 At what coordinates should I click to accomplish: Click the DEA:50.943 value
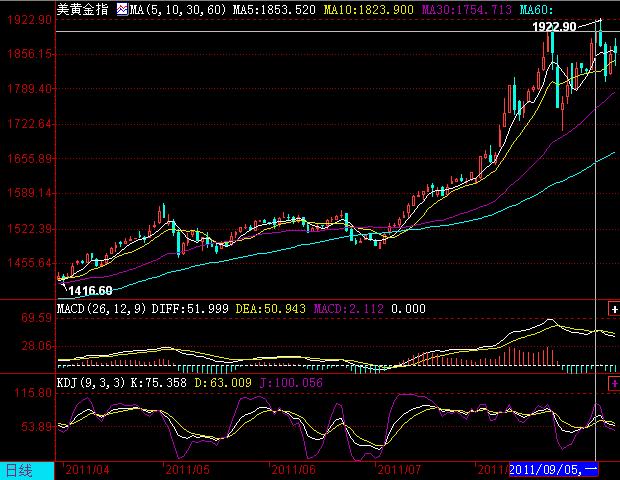[x=270, y=308]
